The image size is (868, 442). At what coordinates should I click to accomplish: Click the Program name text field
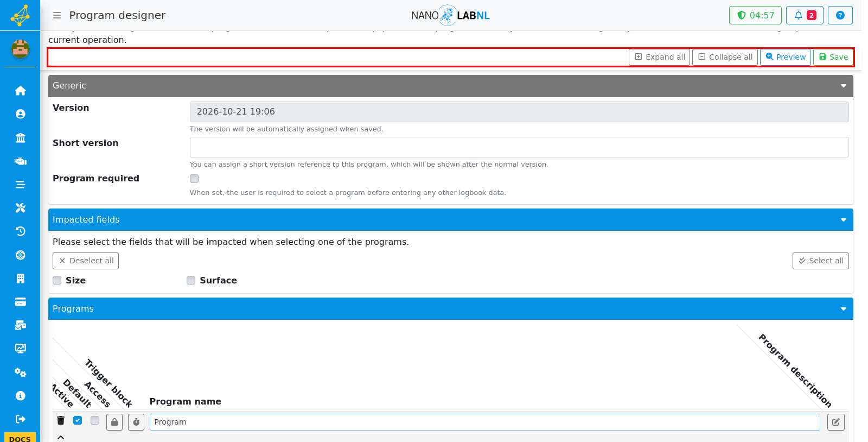click(x=485, y=422)
